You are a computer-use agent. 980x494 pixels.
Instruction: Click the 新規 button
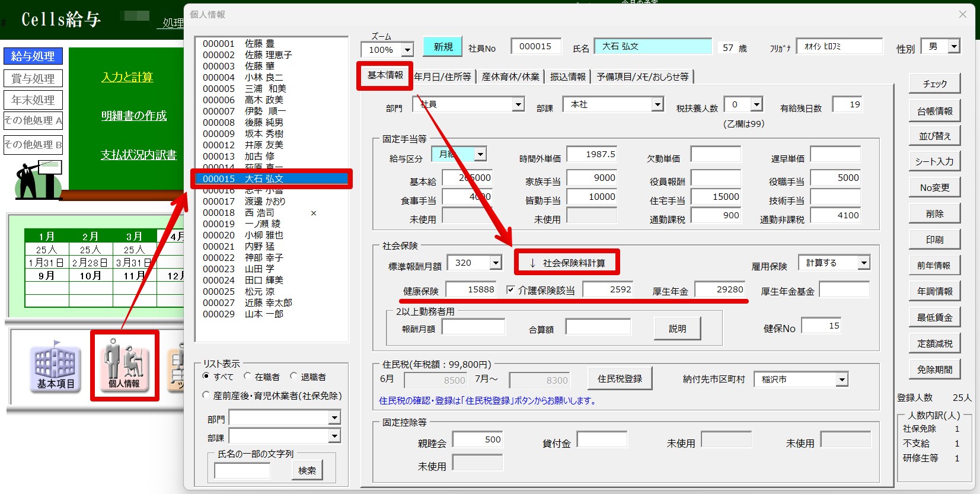tap(443, 47)
